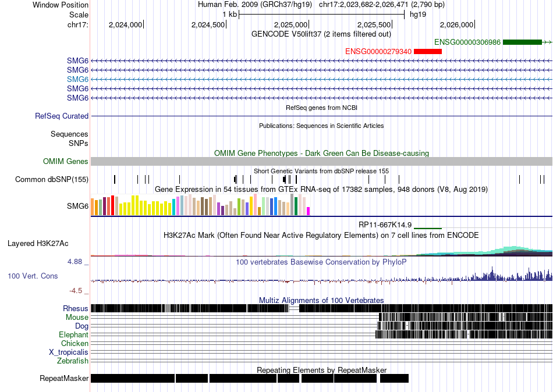This screenshot has width=553, height=392.
Task: Open ENSG00000279340 gene label
Action: [378, 51]
